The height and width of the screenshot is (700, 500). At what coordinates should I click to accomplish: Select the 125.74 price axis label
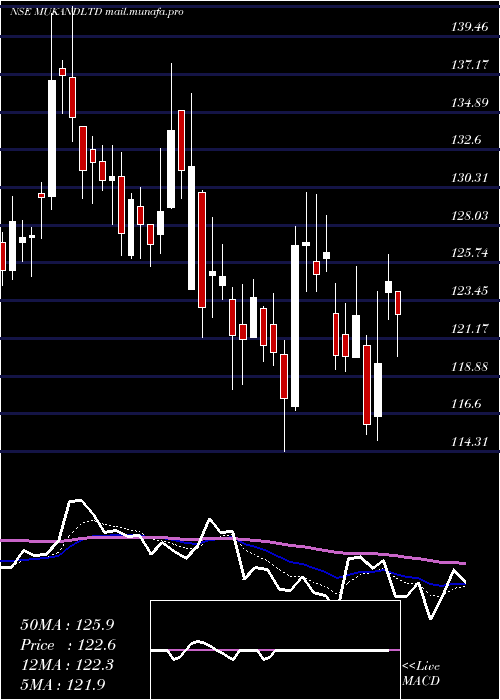pos(470,253)
